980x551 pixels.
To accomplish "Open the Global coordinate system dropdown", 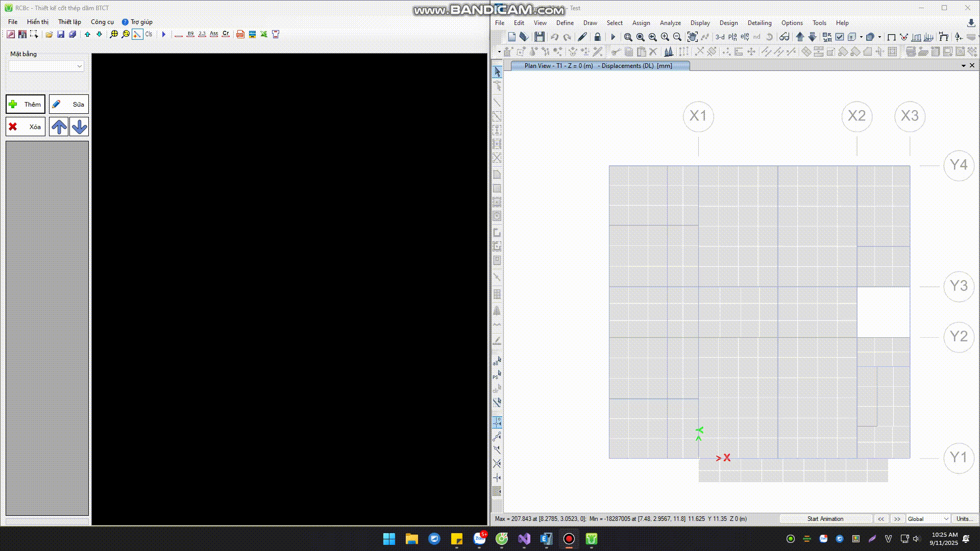I will coord(928,519).
